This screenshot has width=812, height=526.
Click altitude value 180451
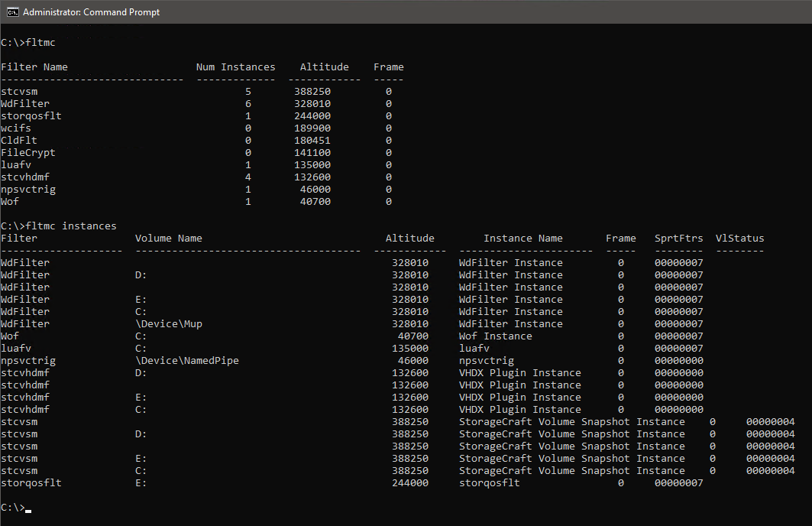pos(312,141)
